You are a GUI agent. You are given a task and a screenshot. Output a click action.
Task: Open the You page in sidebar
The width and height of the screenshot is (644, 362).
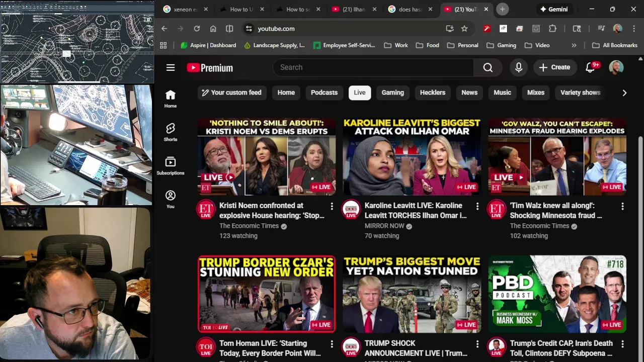coord(171,199)
